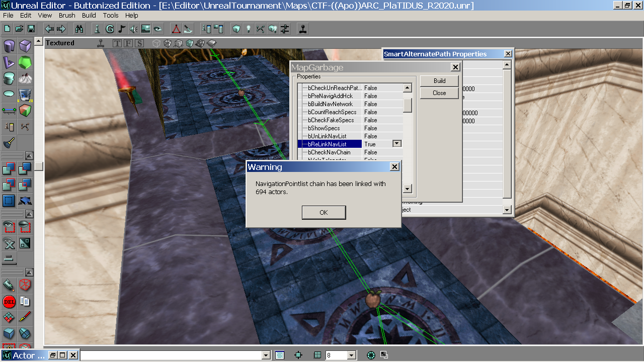Screen dimensions: 644x362
Task: Open Group browser G icon
Action: click(110, 29)
